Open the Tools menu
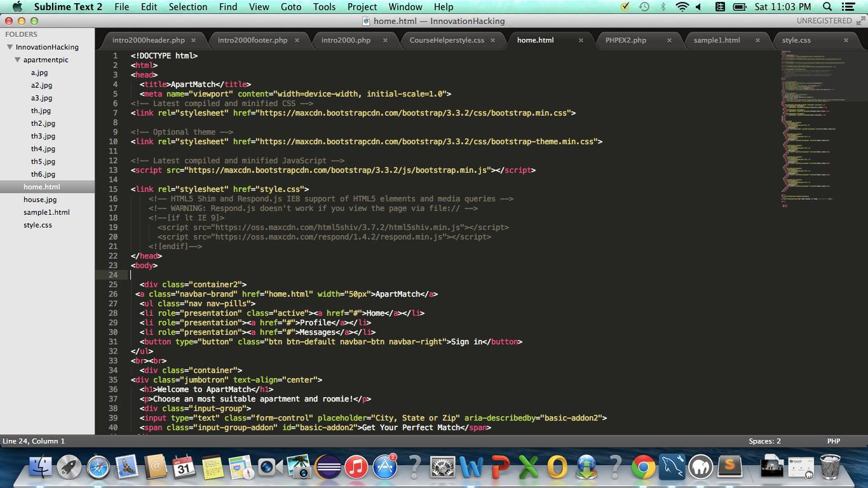 click(x=324, y=7)
